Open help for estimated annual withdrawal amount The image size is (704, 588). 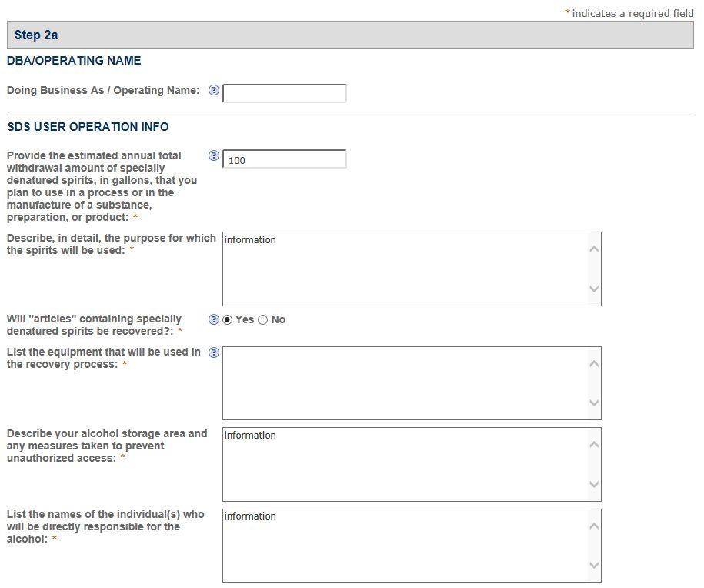(x=214, y=155)
